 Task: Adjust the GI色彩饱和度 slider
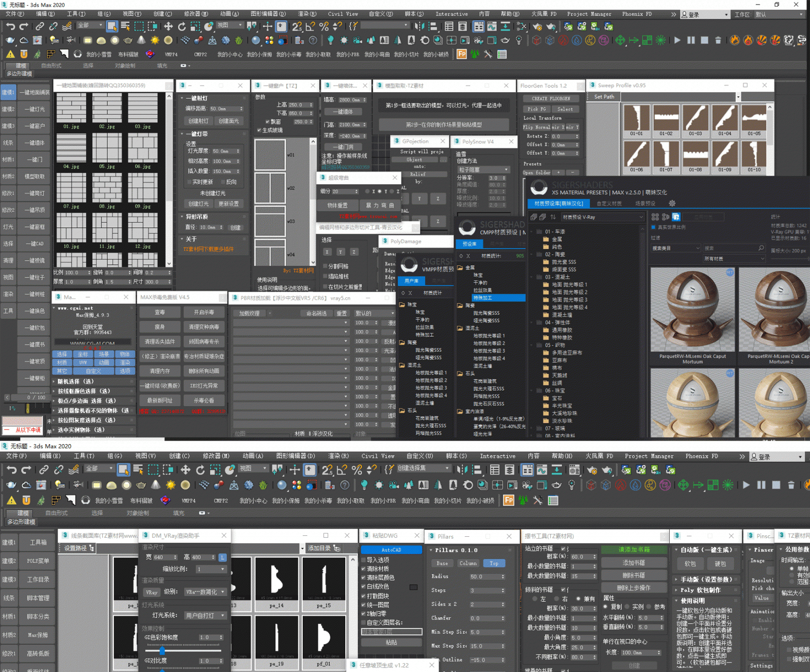pyautogui.click(x=163, y=650)
